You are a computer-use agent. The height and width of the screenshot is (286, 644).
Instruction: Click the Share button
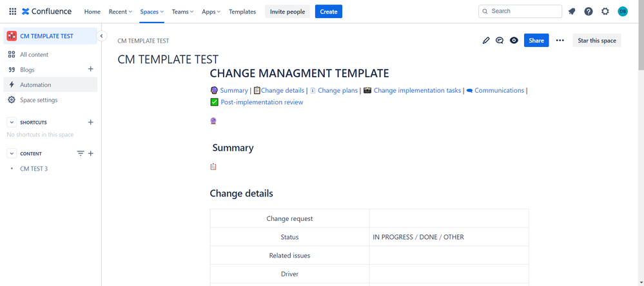pos(536,40)
